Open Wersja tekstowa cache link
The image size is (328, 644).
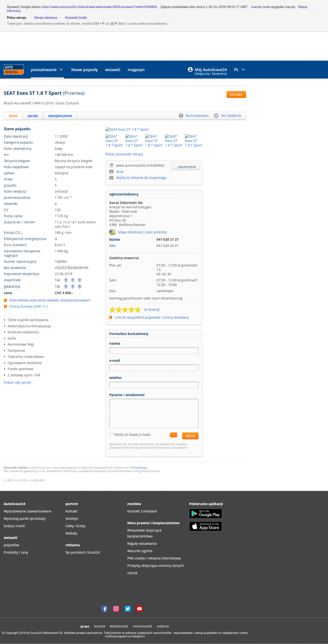click(x=45, y=18)
